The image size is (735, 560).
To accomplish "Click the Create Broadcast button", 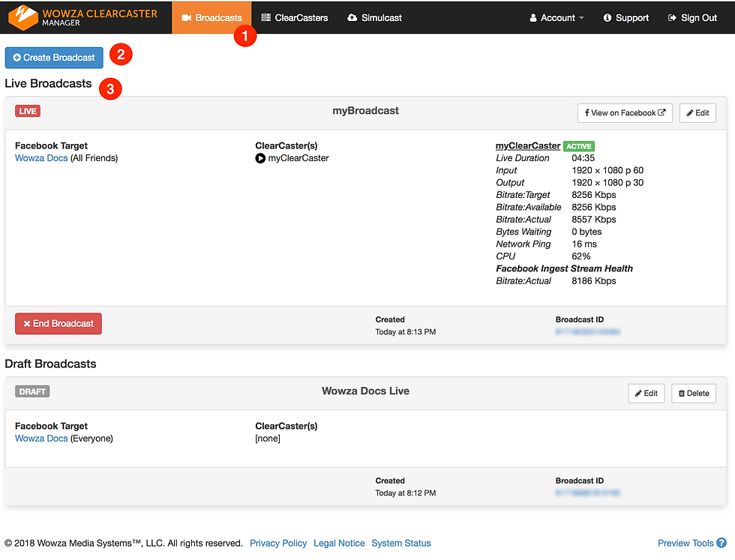I will tap(54, 58).
